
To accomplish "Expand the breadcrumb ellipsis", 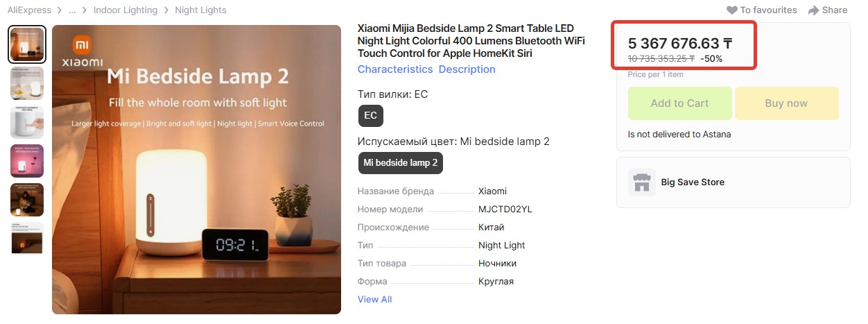I will (72, 10).
